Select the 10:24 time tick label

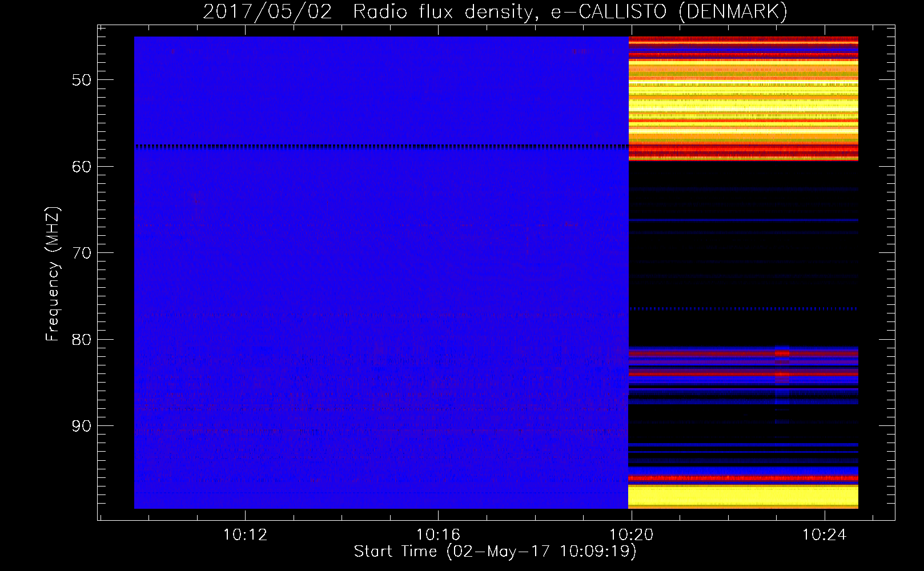click(x=824, y=535)
